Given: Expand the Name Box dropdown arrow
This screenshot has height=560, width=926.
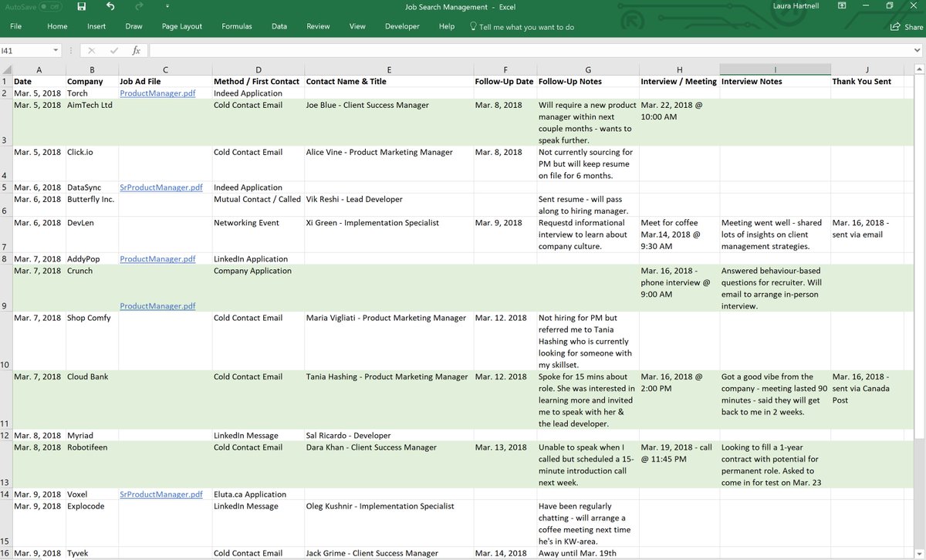Looking at the screenshot, I should (56, 50).
